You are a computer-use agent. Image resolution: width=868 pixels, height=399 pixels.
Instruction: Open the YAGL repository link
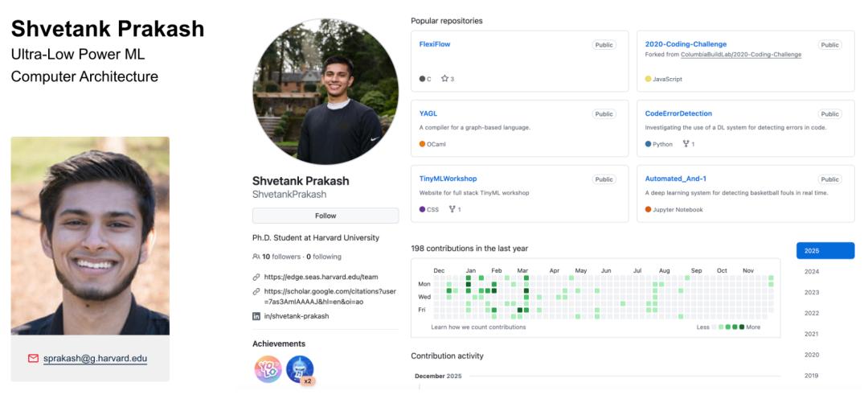click(428, 113)
